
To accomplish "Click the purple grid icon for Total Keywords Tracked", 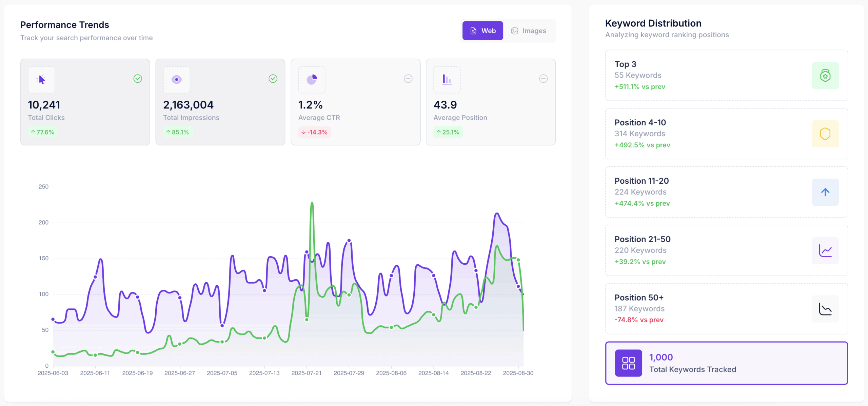I will pos(628,363).
